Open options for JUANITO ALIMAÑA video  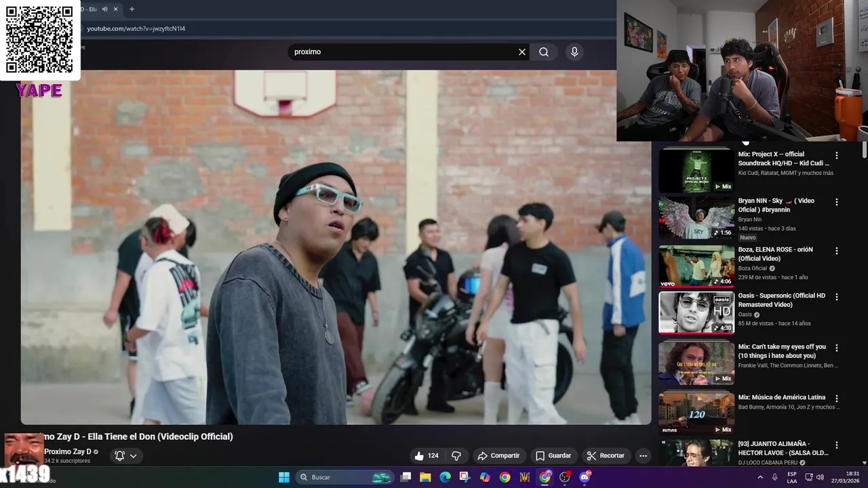tap(836, 445)
